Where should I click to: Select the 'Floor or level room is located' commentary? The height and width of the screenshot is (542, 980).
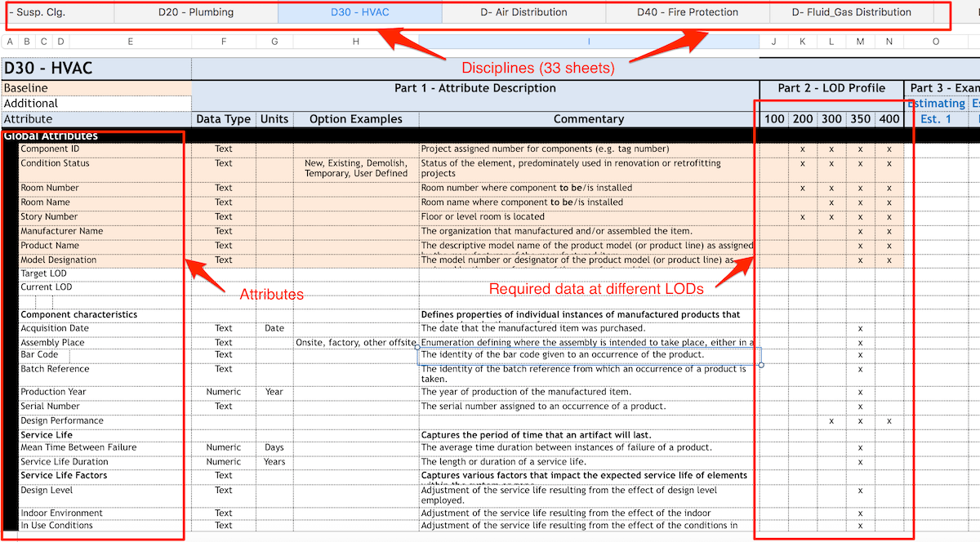pyautogui.click(x=589, y=217)
